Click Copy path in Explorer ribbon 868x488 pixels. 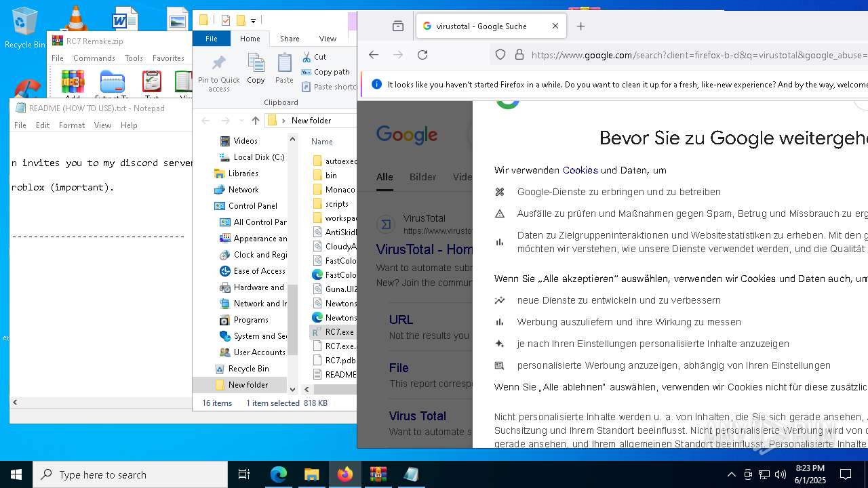[x=325, y=72]
